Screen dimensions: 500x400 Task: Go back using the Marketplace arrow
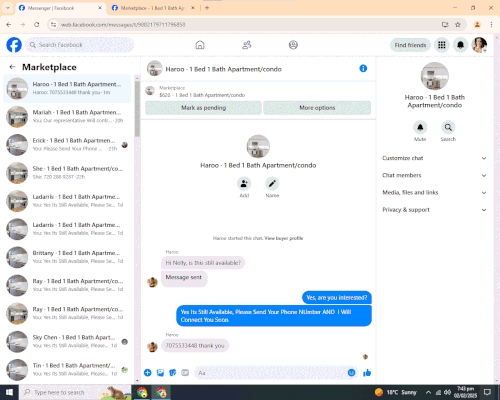coord(12,67)
